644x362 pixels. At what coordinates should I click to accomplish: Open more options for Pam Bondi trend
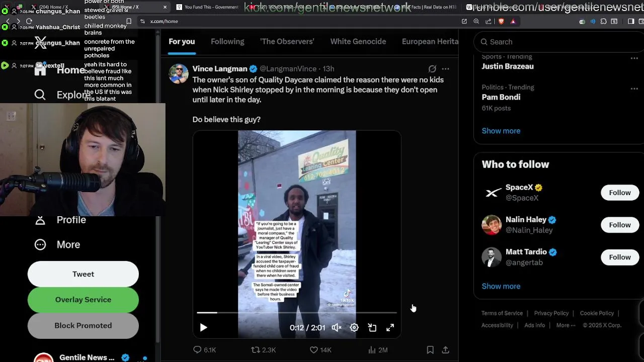[634, 89]
